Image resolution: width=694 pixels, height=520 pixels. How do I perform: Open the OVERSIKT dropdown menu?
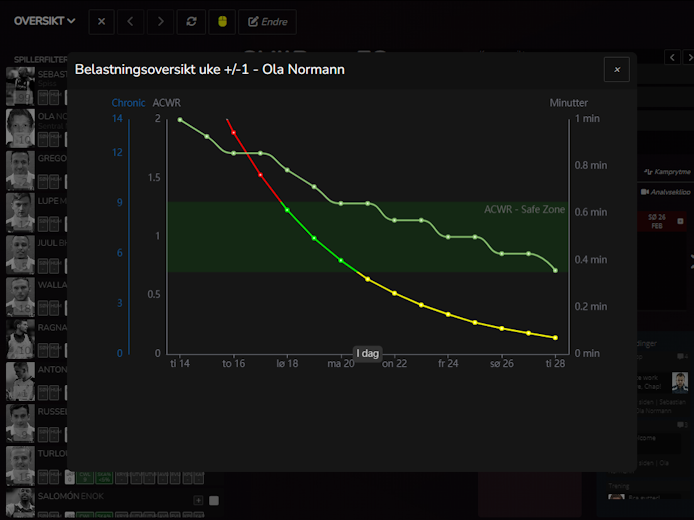point(44,21)
